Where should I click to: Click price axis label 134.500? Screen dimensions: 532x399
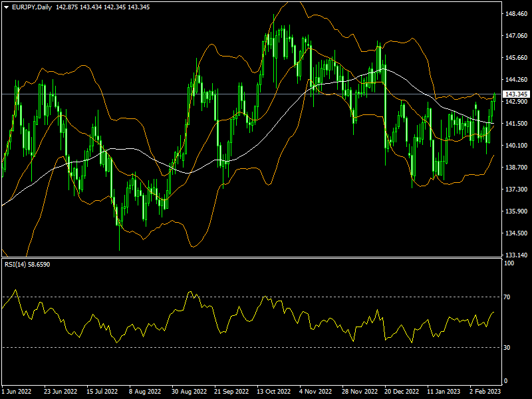[517, 233]
